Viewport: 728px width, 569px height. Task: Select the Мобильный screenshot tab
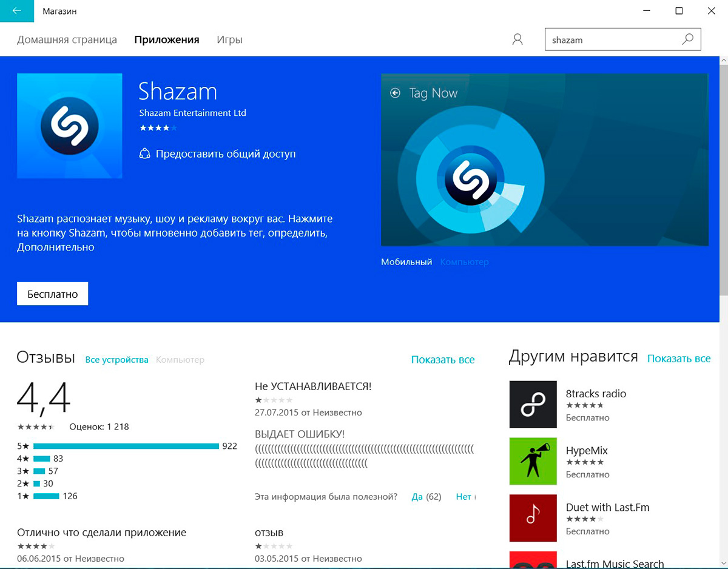[406, 262]
